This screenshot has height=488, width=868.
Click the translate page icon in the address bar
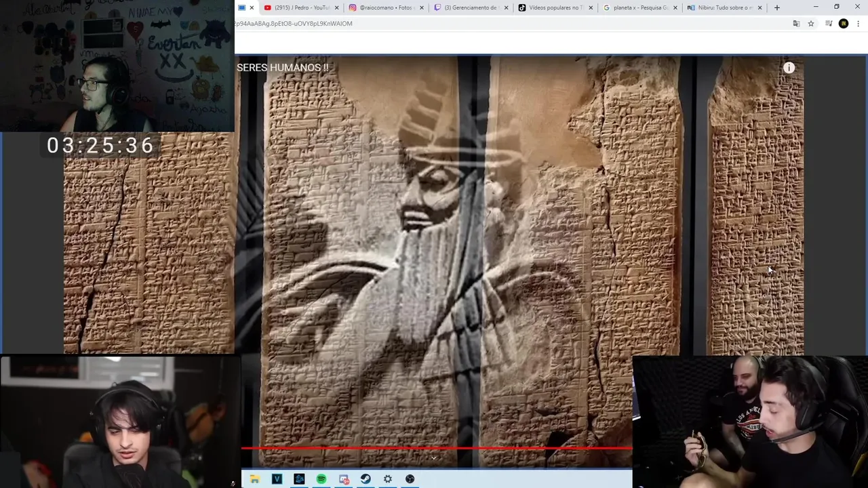pos(797,24)
